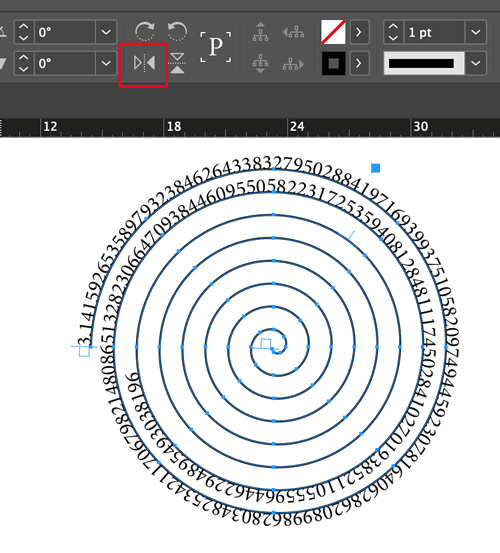
Task: Click the Select Content icon
Action: 260,63
